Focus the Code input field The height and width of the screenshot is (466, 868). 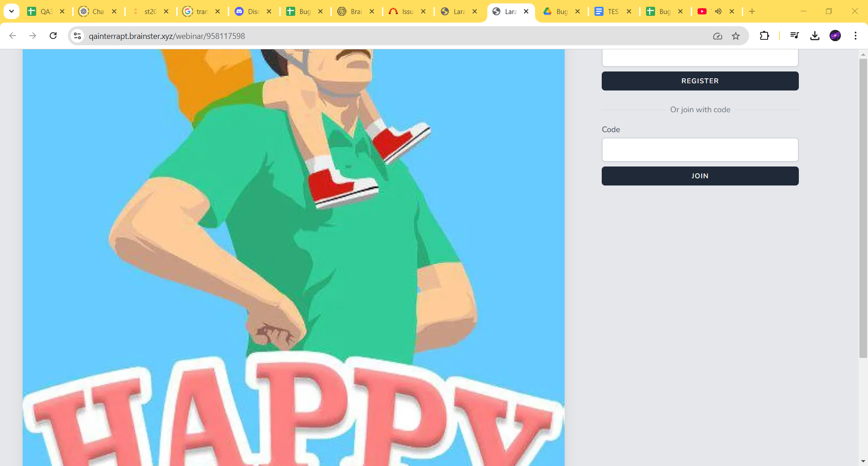click(x=699, y=150)
